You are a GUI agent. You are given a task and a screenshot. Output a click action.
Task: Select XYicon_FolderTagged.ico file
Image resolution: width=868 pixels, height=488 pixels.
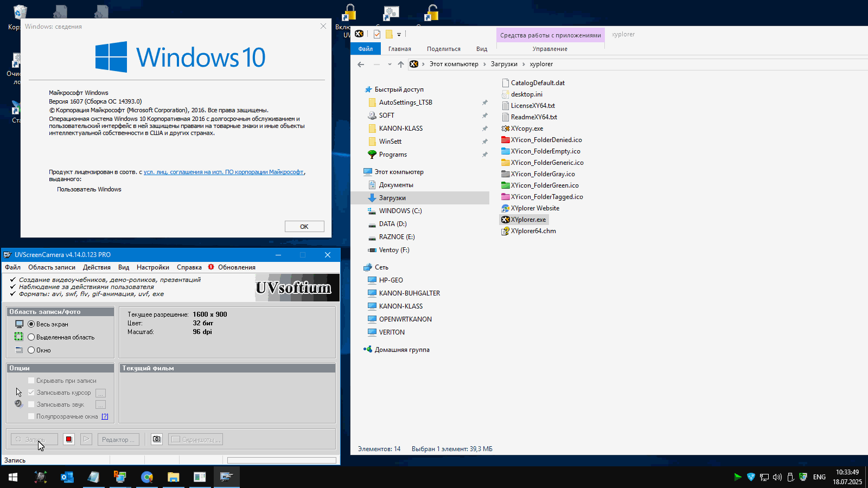point(542,197)
